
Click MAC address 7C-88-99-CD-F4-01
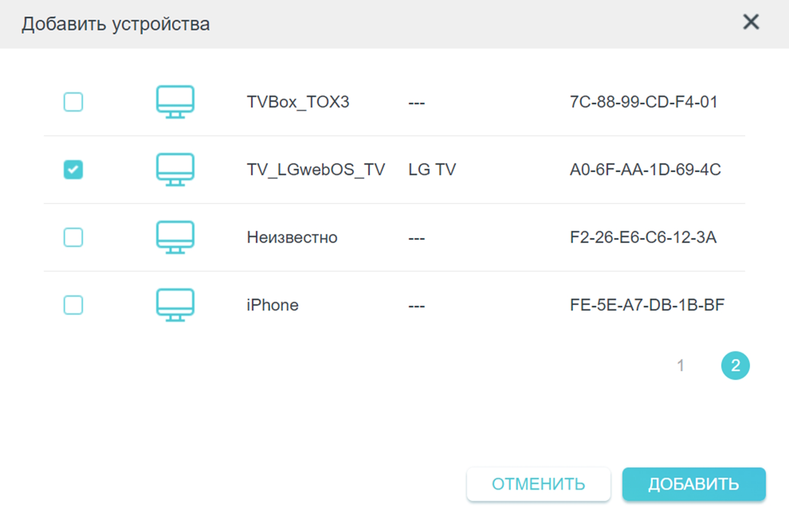(643, 102)
